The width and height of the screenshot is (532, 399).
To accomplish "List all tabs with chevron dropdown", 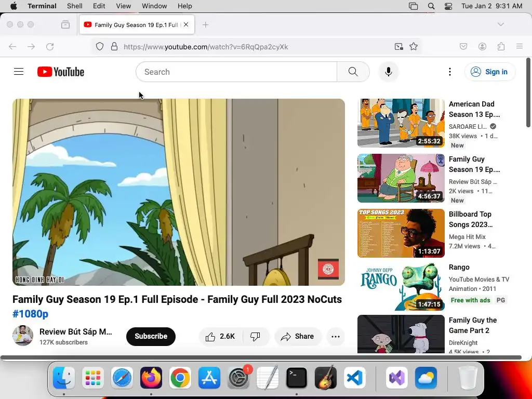I will pos(500,24).
